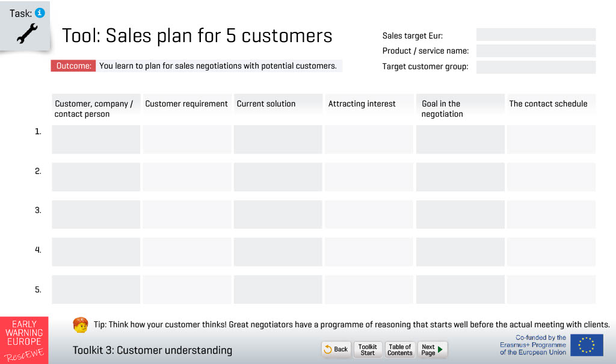
Task: Select row 3 Current solution cell
Action: [278, 214]
